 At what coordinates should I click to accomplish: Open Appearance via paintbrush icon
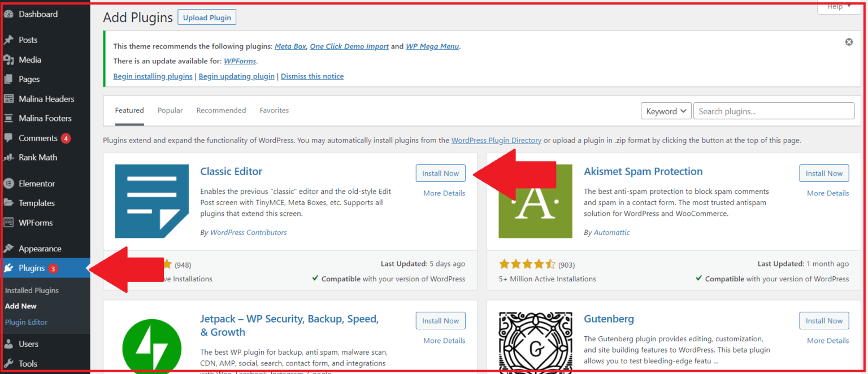click(x=8, y=249)
